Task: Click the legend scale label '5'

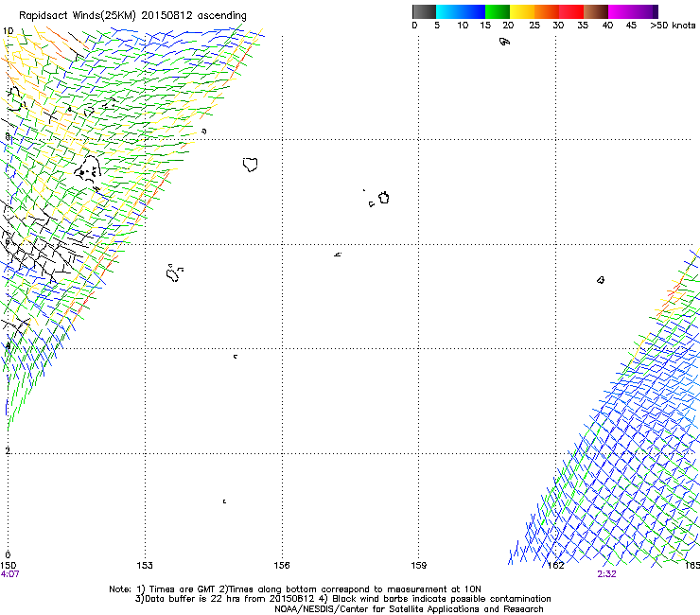Action: click(437, 26)
